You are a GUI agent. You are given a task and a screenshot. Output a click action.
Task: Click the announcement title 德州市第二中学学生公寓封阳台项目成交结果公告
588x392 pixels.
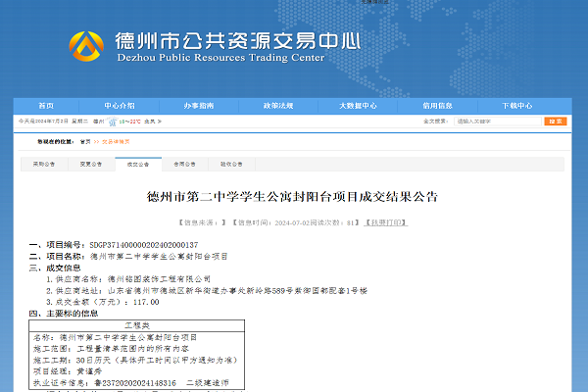pos(292,197)
